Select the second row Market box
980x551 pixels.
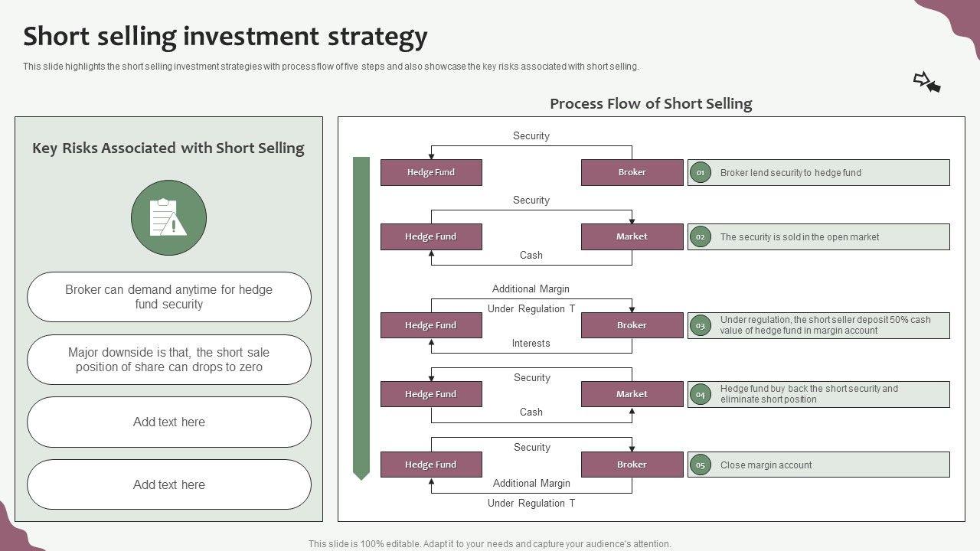click(632, 237)
